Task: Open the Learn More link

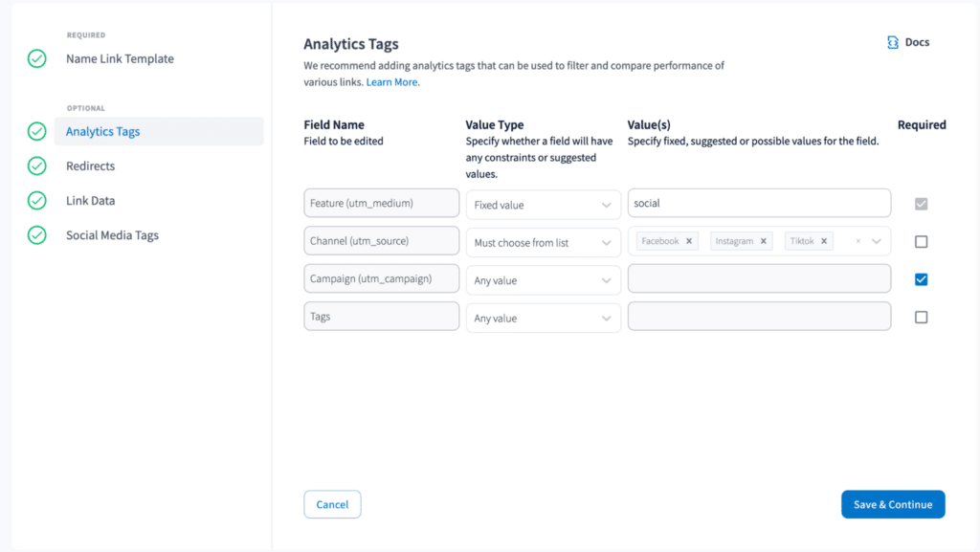Action: point(391,82)
